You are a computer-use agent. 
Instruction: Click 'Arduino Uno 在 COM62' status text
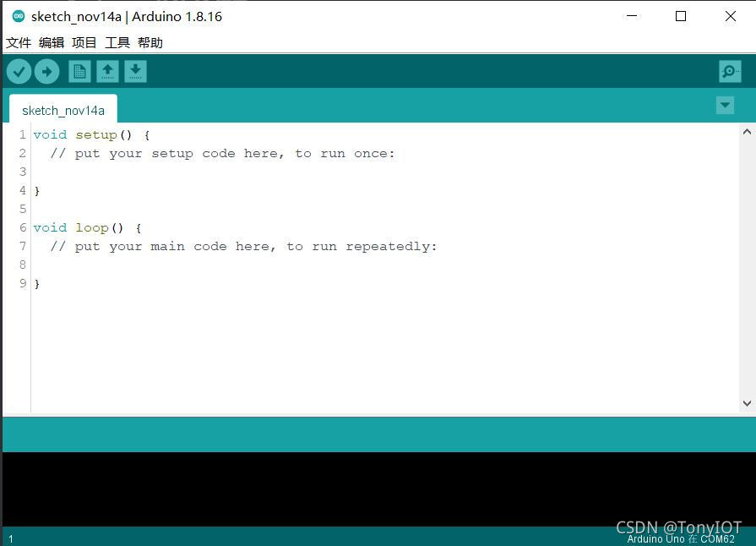681,539
